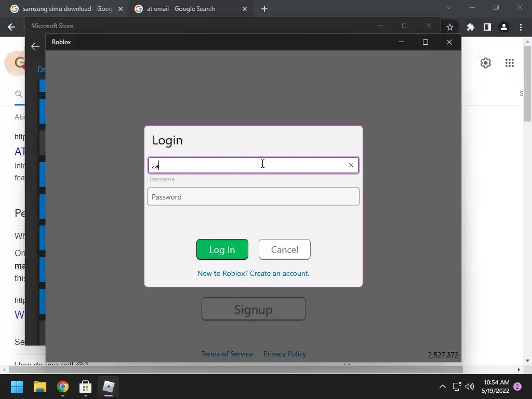
Task: Close the 'at email' tab
Action: 245,9
